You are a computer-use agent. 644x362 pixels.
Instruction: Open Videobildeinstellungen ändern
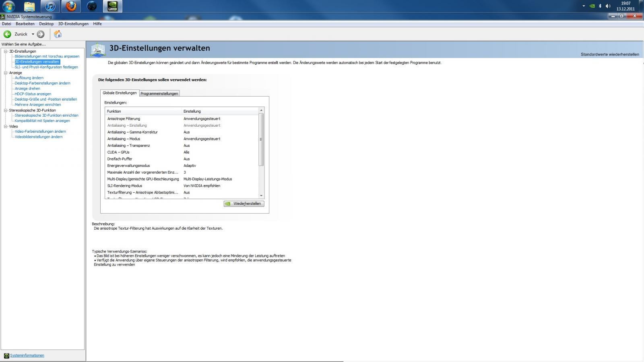pyautogui.click(x=39, y=137)
